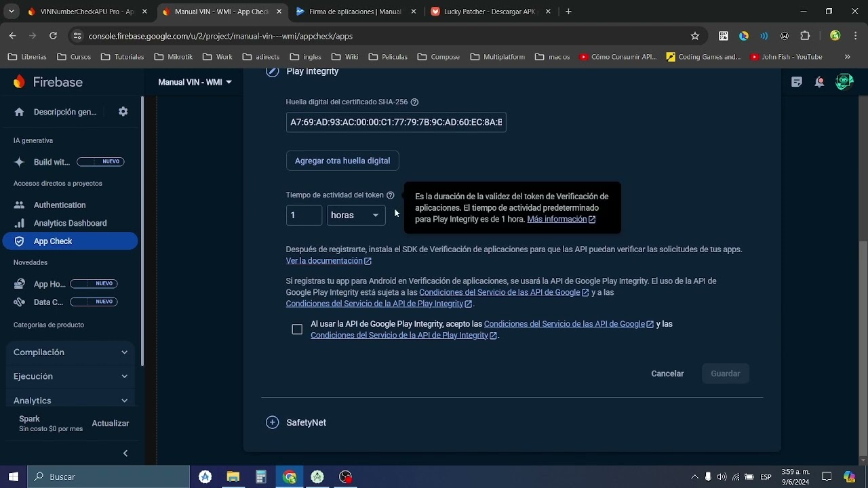
Task: Switch to Firma de aplicaciones tab
Action: [355, 12]
